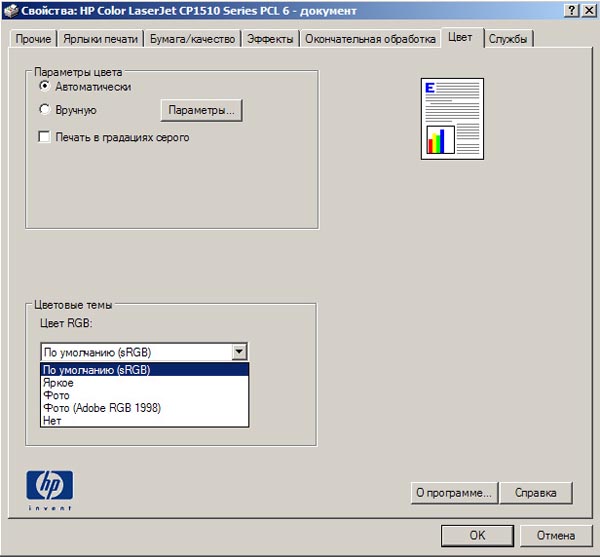Select the Вручную radio button
Viewport: 600px width, 557px height.
pyautogui.click(x=45, y=110)
